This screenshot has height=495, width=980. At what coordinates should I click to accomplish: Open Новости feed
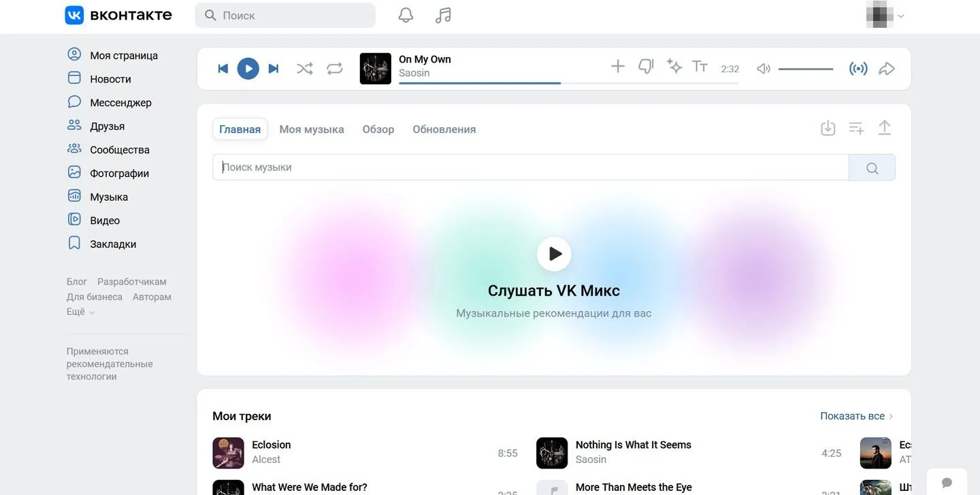pyautogui.click(x=99, y=79)
